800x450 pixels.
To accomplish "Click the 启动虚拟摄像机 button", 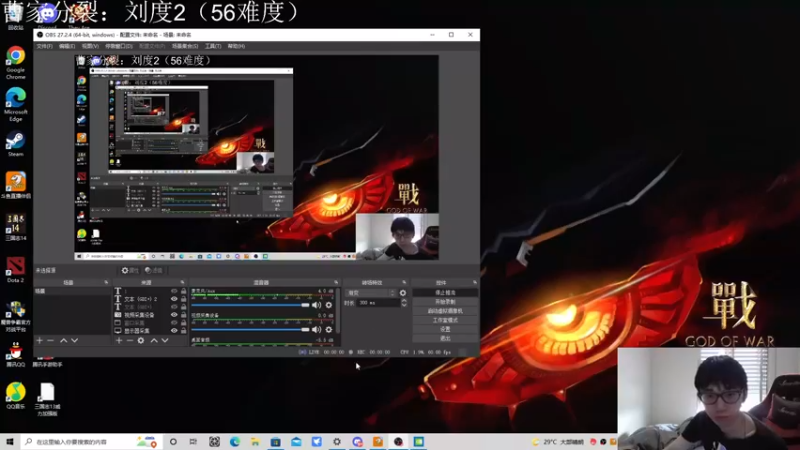I will [445, 311].
